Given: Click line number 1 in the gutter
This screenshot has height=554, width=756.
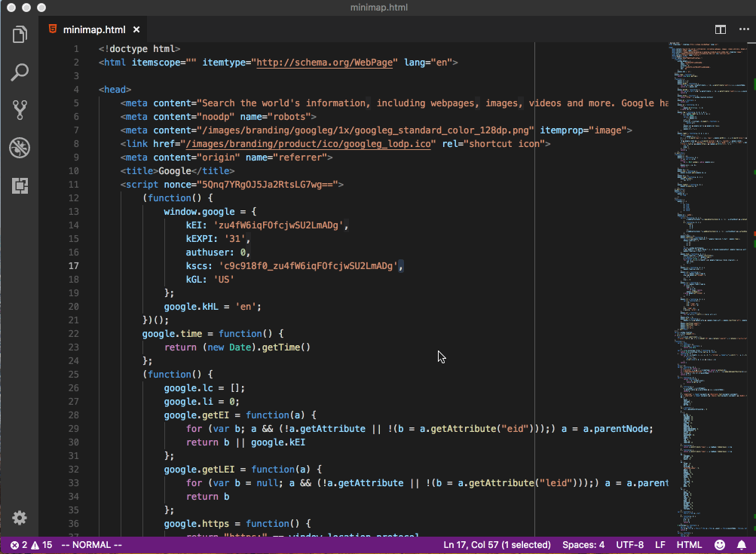Looking at the screenshot, I should (76, 49).
